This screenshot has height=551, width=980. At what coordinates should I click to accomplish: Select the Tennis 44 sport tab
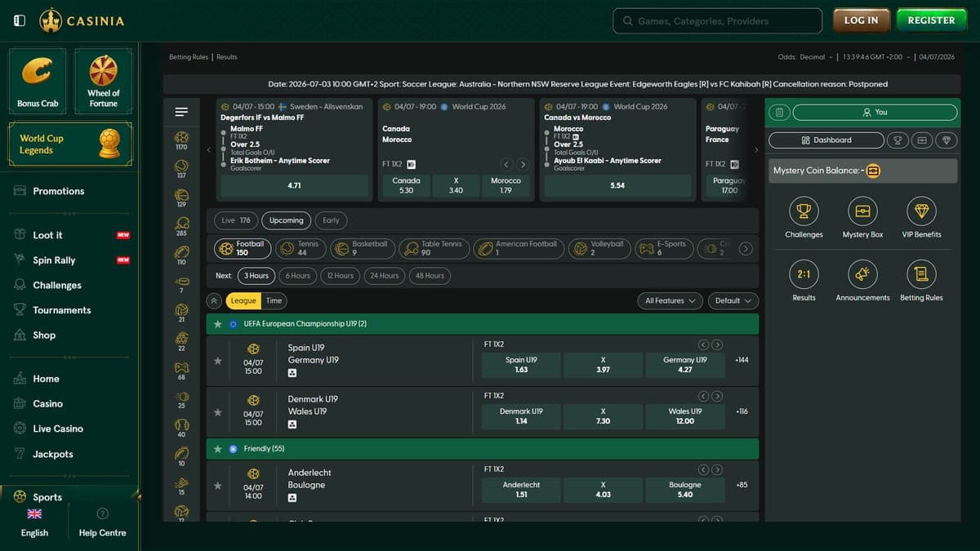(300, 248)
